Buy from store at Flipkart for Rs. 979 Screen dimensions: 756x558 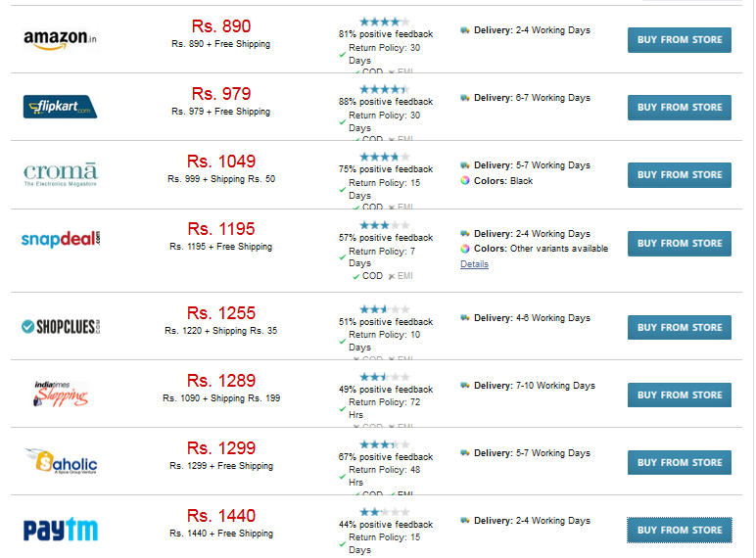(x=679, y=108)
